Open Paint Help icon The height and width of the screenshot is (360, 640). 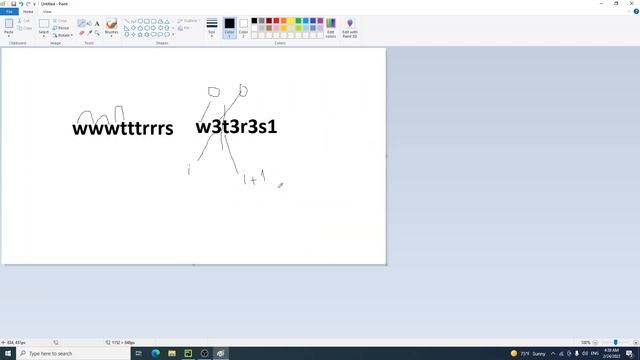pos(636,11)
